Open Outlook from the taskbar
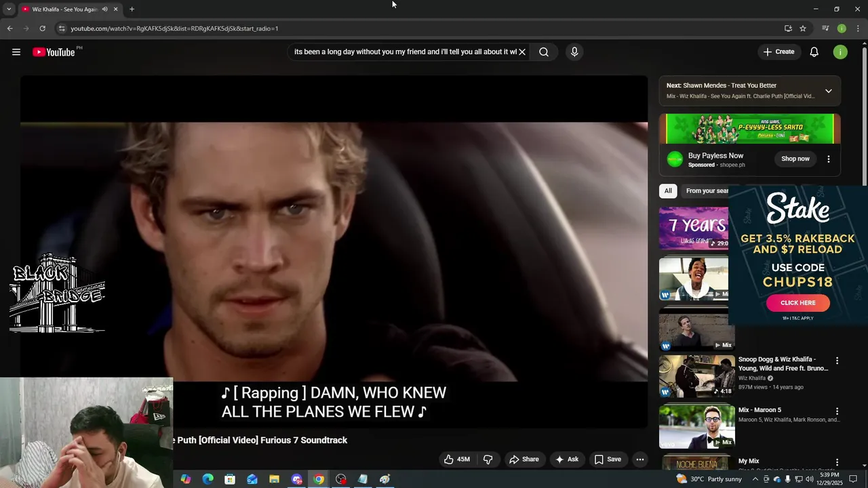The height and width of the screenshot is (488, 868). (x=252, y=479)
